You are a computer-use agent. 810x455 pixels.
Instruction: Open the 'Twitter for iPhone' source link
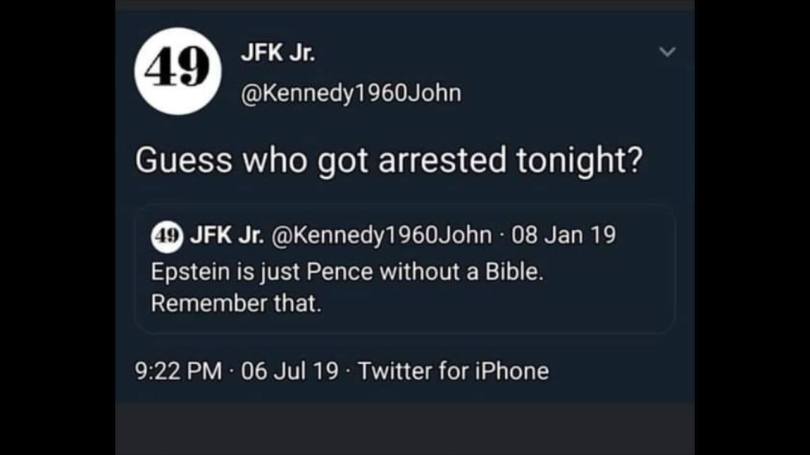[x=453, y=371]
